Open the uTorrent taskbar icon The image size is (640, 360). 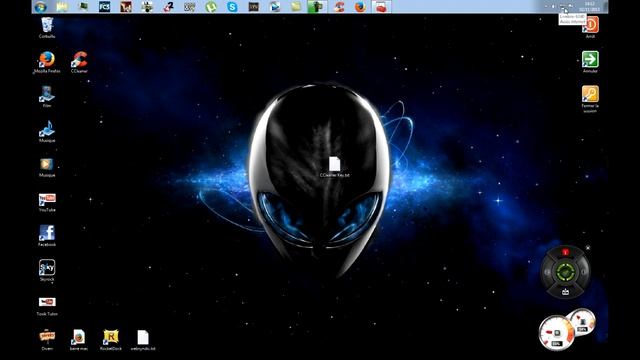(x=211, y=7)
